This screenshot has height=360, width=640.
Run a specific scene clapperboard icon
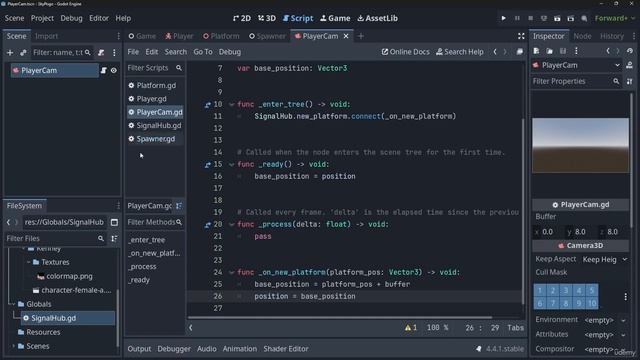click(571, 18)
